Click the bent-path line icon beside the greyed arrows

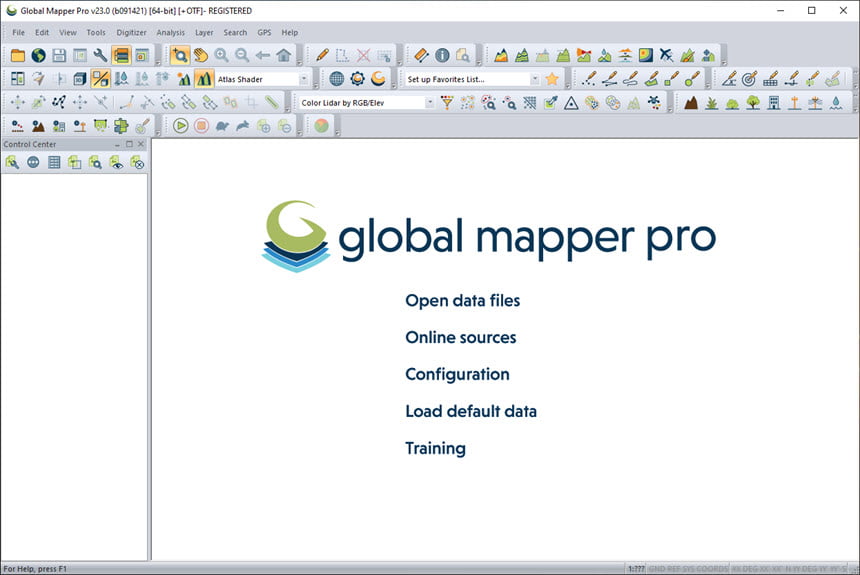tap(59, 103)
